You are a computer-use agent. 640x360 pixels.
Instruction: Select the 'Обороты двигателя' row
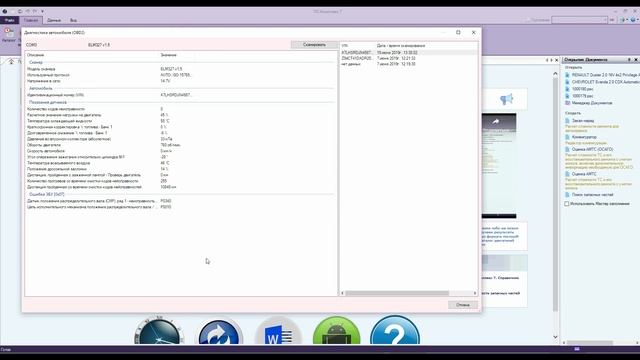tap(180, 145)
